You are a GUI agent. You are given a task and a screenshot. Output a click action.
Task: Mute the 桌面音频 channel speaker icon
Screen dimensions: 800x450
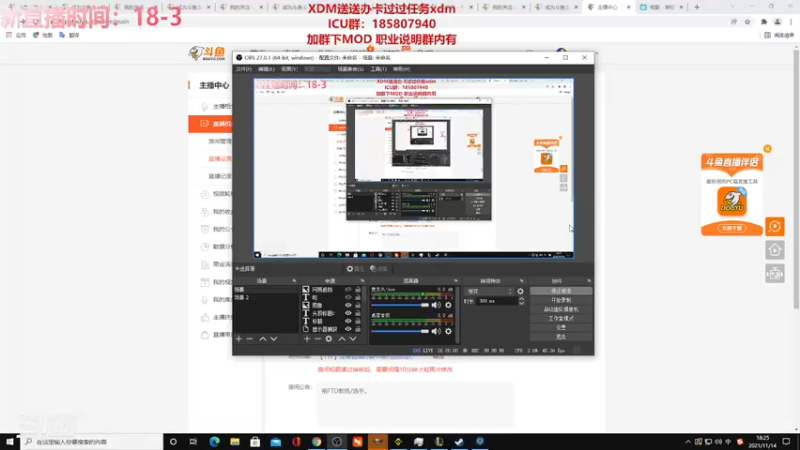click(436, 331)
